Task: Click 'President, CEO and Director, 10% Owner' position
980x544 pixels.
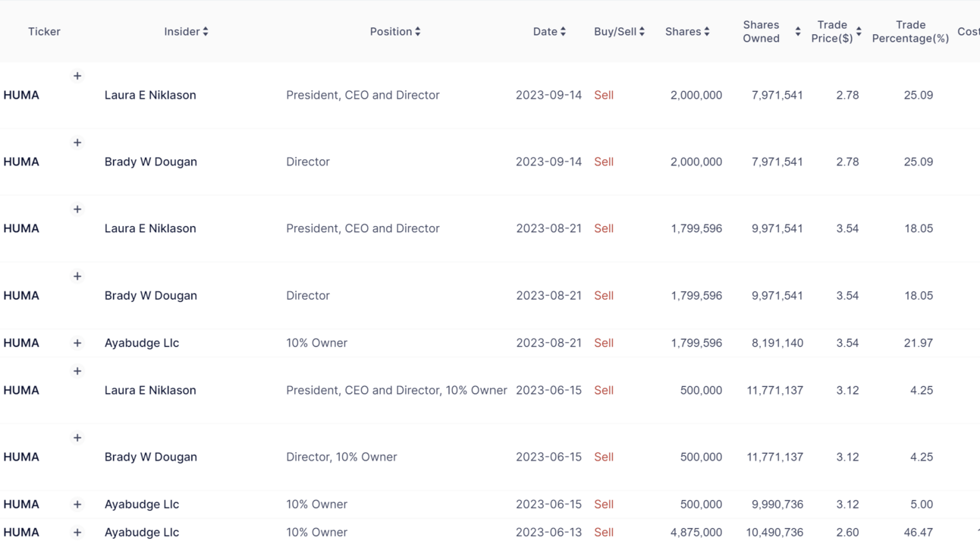Action: tap(397, 390)
